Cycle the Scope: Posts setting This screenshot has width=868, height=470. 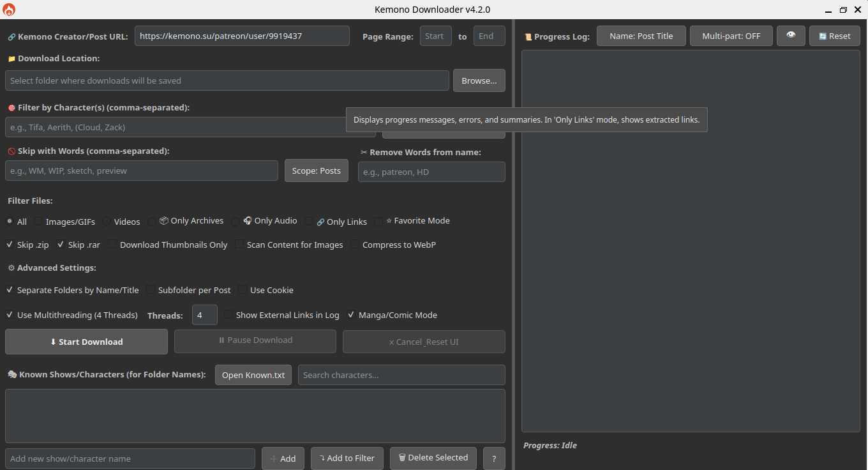tap(316, 171)
